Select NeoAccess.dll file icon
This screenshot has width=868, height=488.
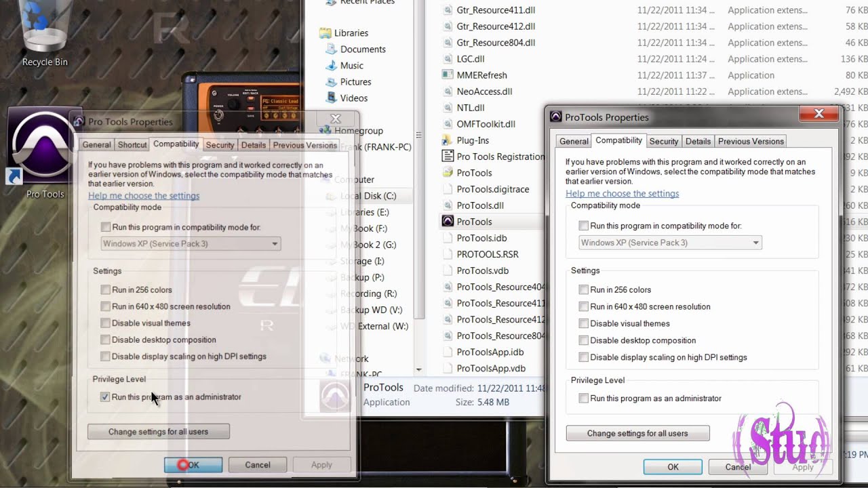tap(448, 91)
